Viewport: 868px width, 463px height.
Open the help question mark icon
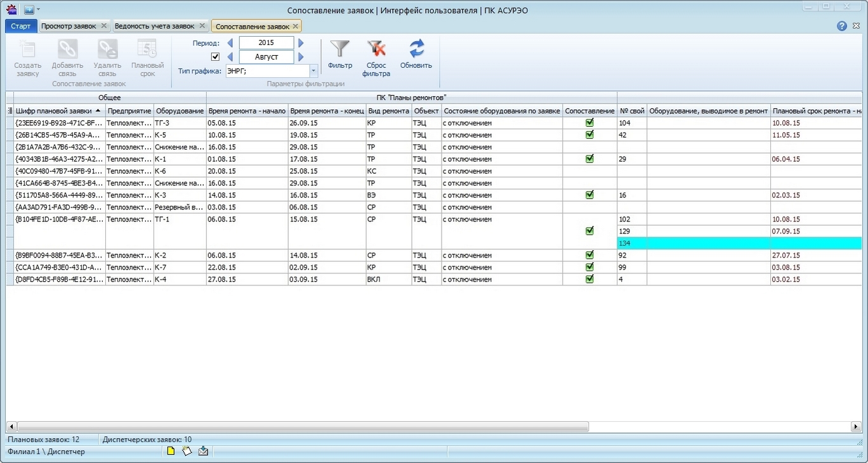pyautogui.click(x=842, y=26)
